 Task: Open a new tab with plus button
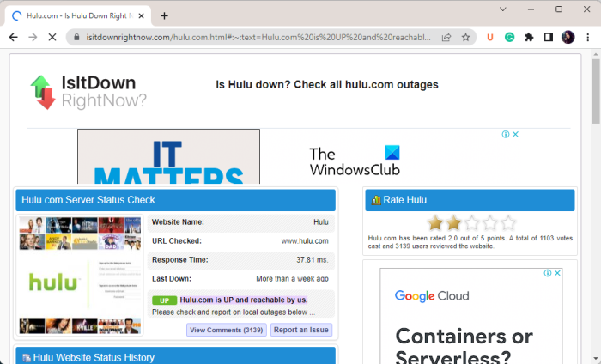[x=165, y=15]
